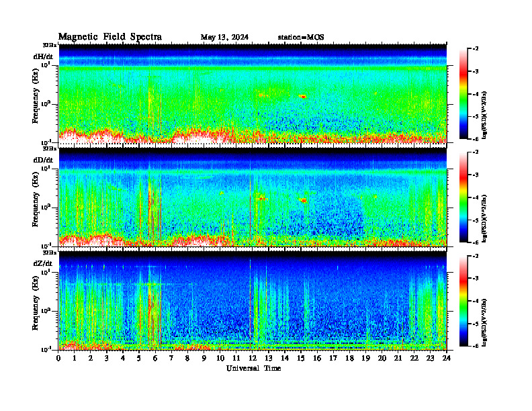
Task: Click hour "24" on the Universal Time axis
Action: tap(447, 358)
